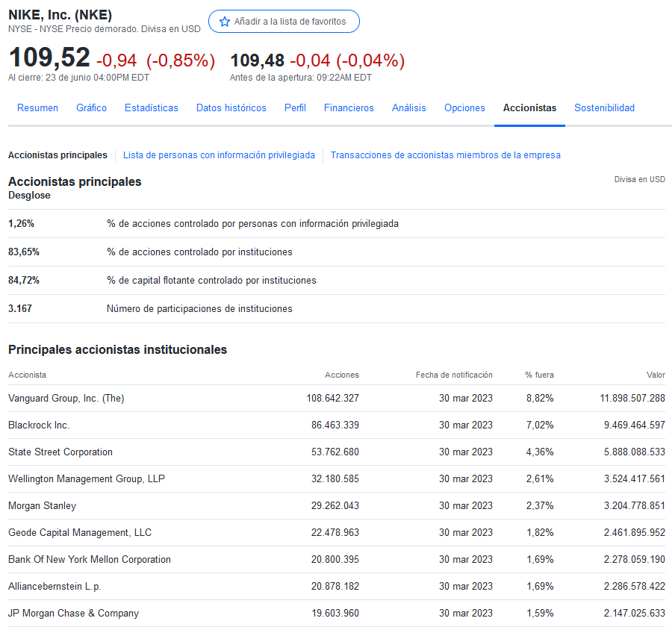Click Vanguard's 8,82% stake
The image size is (672, 627).
540,399
